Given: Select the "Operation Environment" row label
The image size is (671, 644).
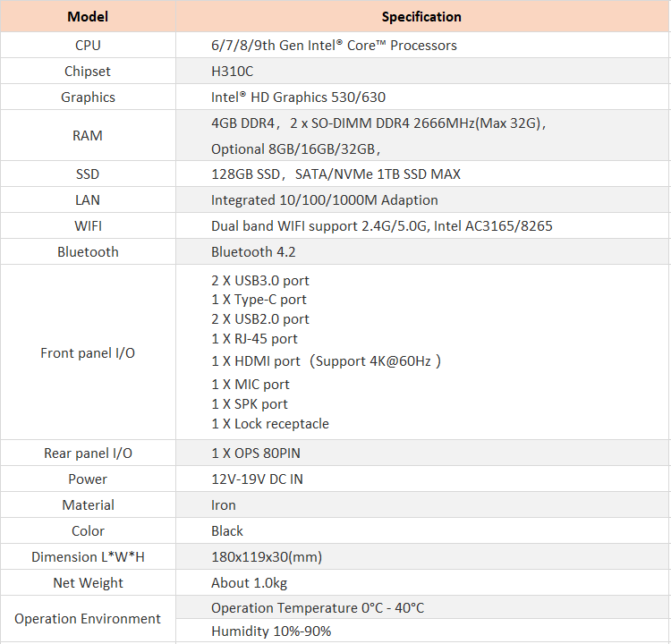Looking at the screenshot, I should coord(88,619).
